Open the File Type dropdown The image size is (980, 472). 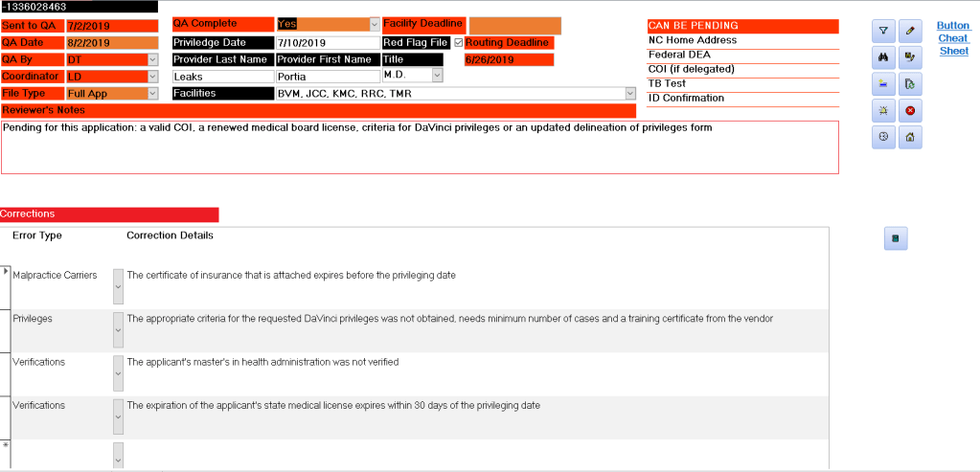pyautogui.click(x=152, y=94)
